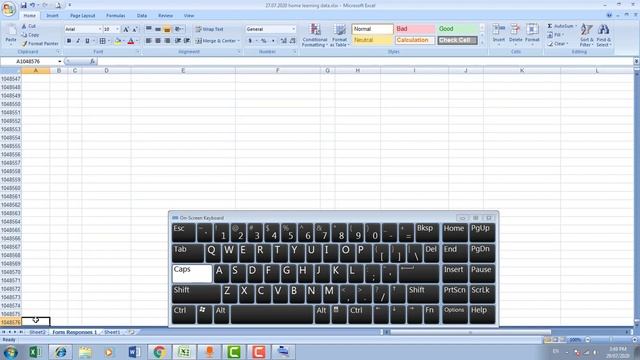This screenshot has height=360, width=640.
Task: Open Find & Select binoculars
Action: (x=604, y=35)
